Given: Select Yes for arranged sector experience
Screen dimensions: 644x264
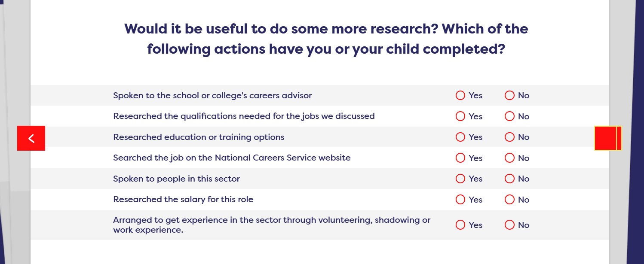Looking at the screenshot, I should (x=460, y=225).
